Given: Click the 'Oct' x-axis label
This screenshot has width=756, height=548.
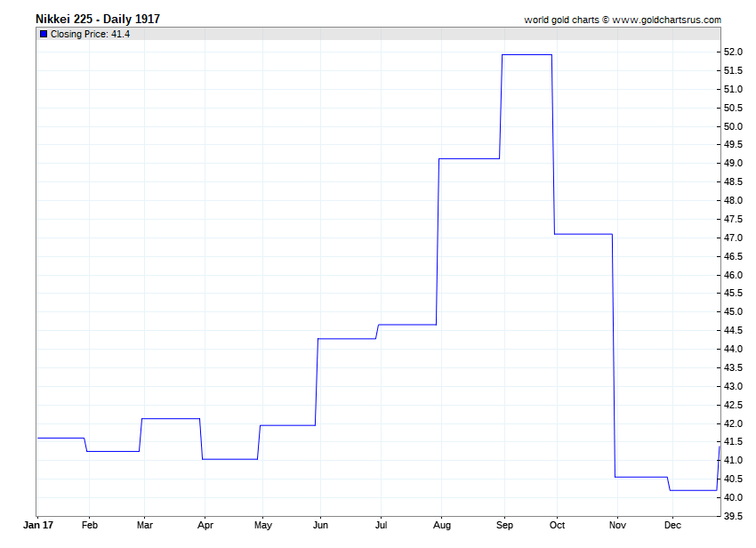Looking at the screenshot, I should [x=557, y=525].
